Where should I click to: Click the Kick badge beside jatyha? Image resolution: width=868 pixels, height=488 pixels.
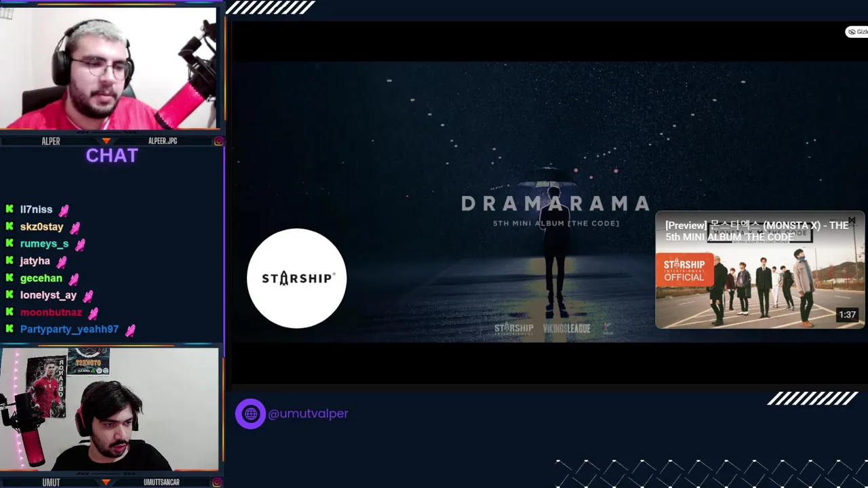pos(9,260)
